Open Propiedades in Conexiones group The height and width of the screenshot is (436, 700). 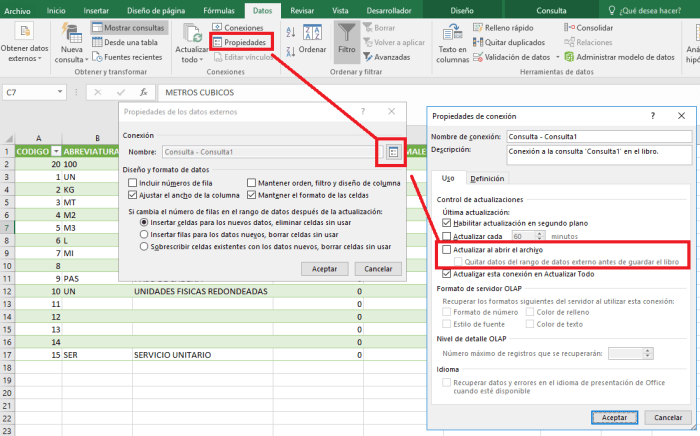(240, 42)
